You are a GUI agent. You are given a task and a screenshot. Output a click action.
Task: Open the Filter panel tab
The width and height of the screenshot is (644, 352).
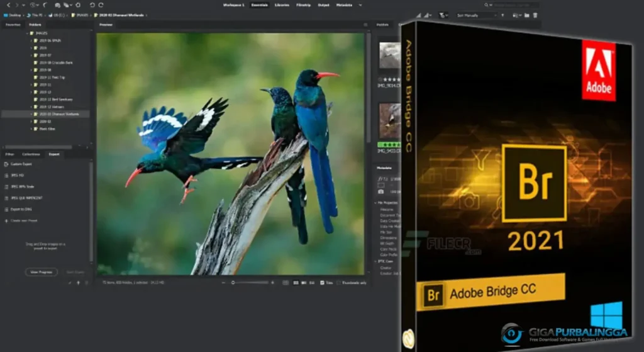[9, 154]
